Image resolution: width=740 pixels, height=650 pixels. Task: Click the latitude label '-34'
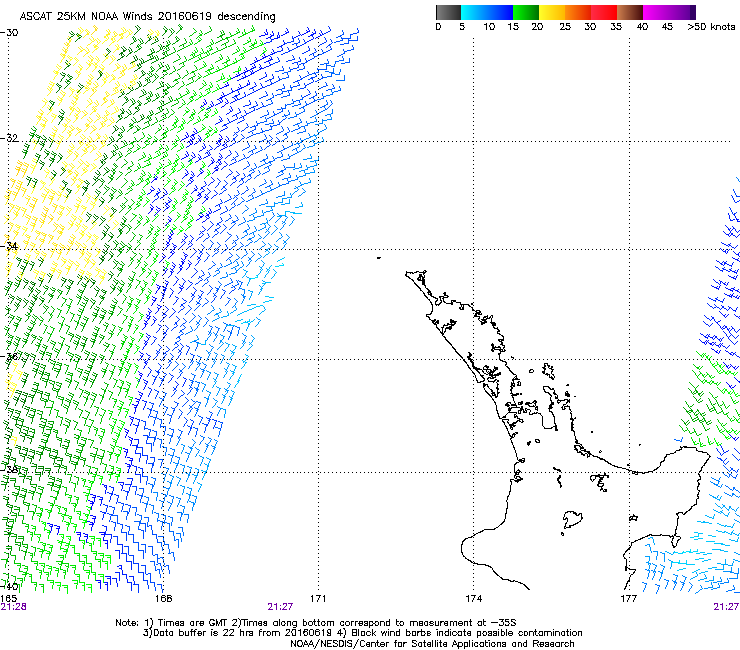pos(9,246)
